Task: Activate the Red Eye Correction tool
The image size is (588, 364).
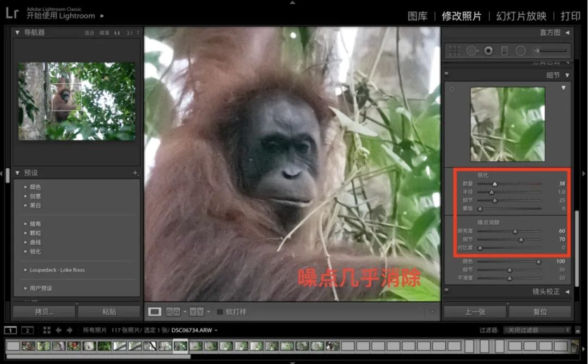Action: tap(488, 51)
